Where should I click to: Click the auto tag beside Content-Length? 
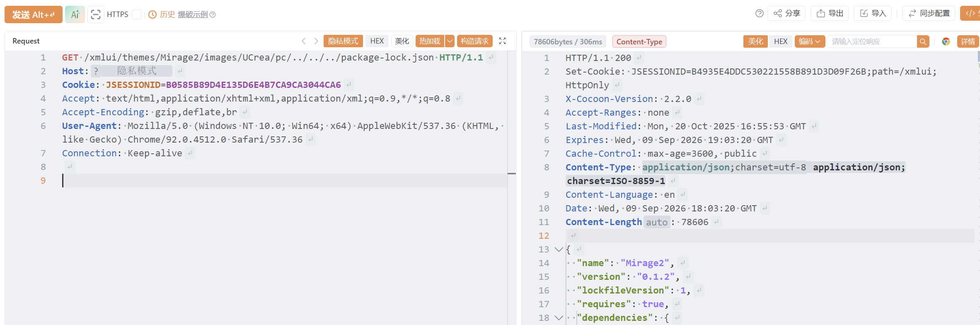tap(657, 222)
